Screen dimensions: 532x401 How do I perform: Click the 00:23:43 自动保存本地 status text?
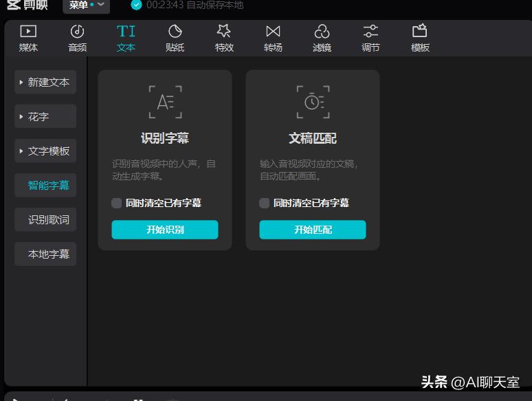click(x=195, y=5)
